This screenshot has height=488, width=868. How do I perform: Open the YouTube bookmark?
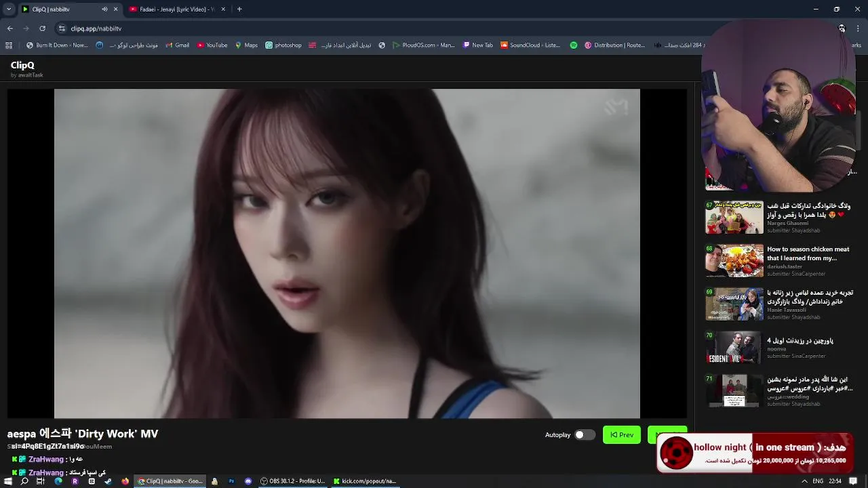point(212,45)
